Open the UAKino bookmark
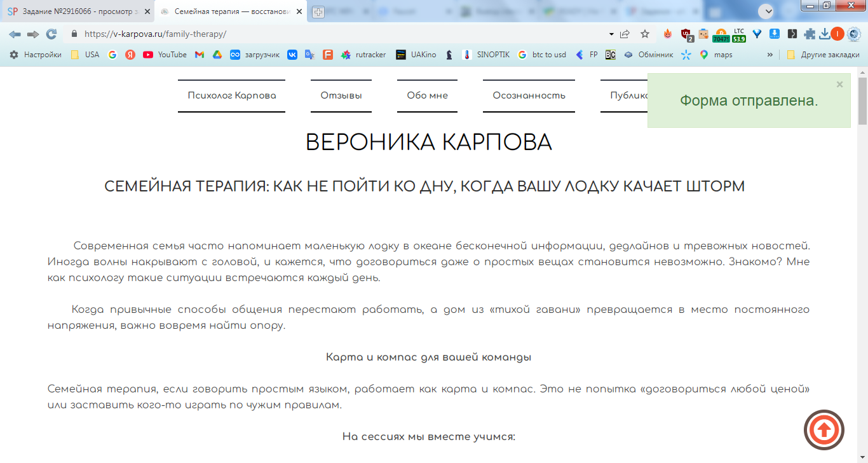868x463 pixels. pos(416,55)
